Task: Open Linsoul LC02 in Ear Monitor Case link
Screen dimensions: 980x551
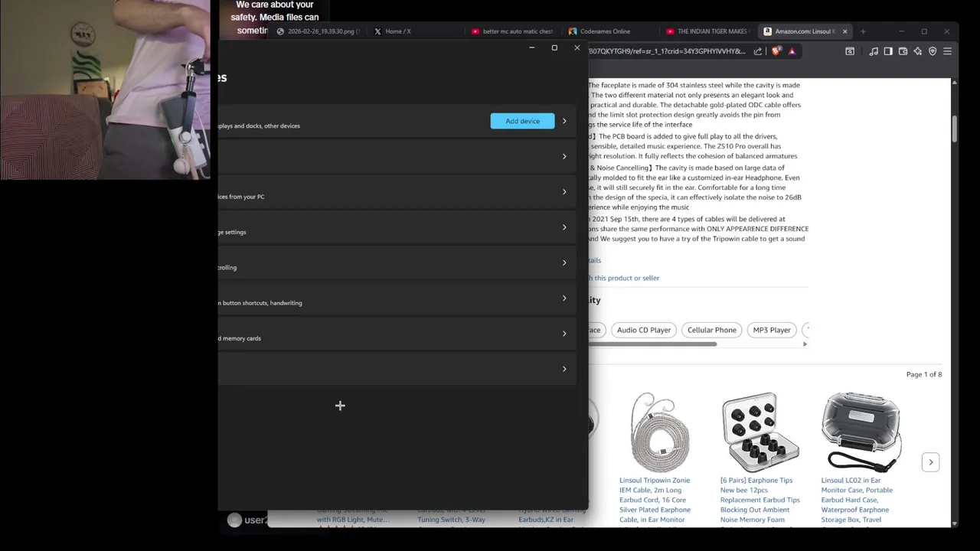Action: point(857,500)
